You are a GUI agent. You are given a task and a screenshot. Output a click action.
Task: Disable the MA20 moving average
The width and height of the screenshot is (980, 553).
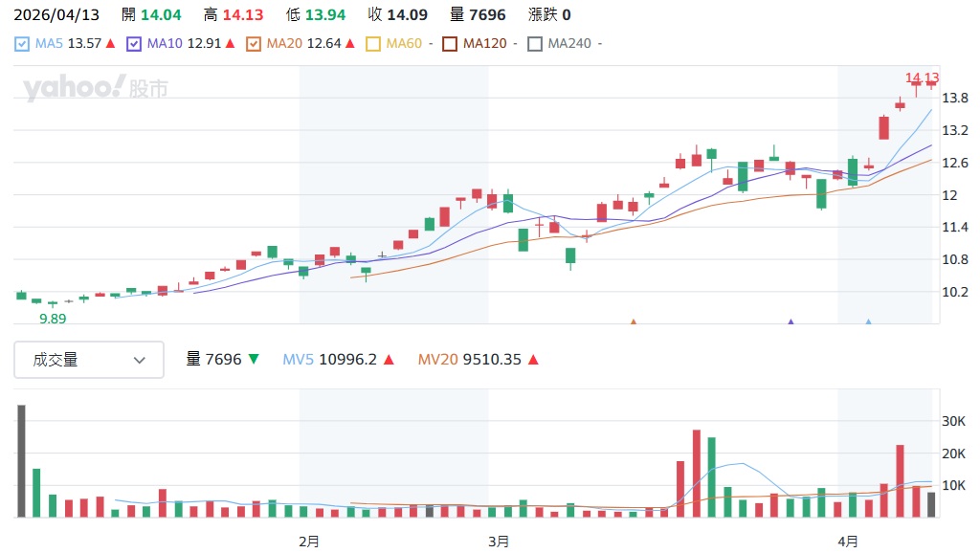click(254, 43)
